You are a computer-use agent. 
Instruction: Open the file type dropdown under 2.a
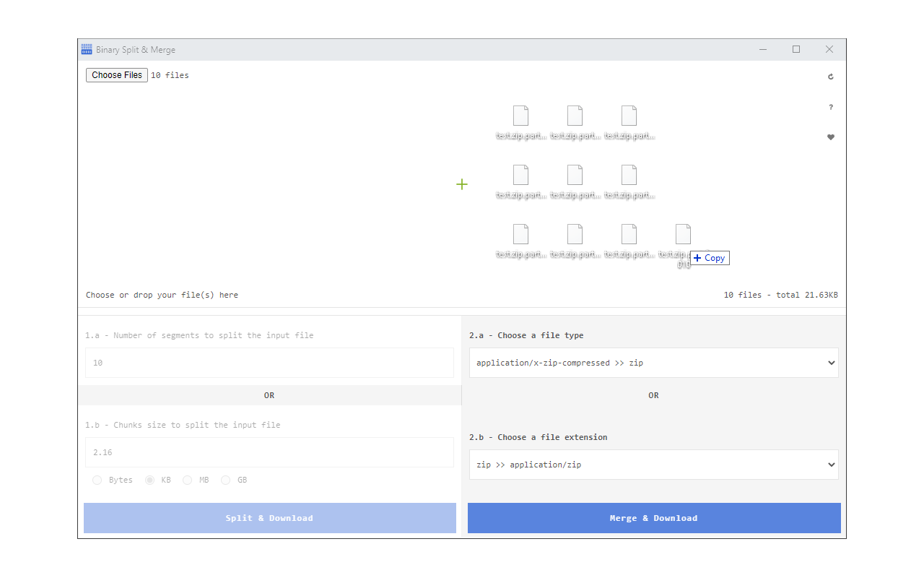pyautogui.click(x=653, y=363)
